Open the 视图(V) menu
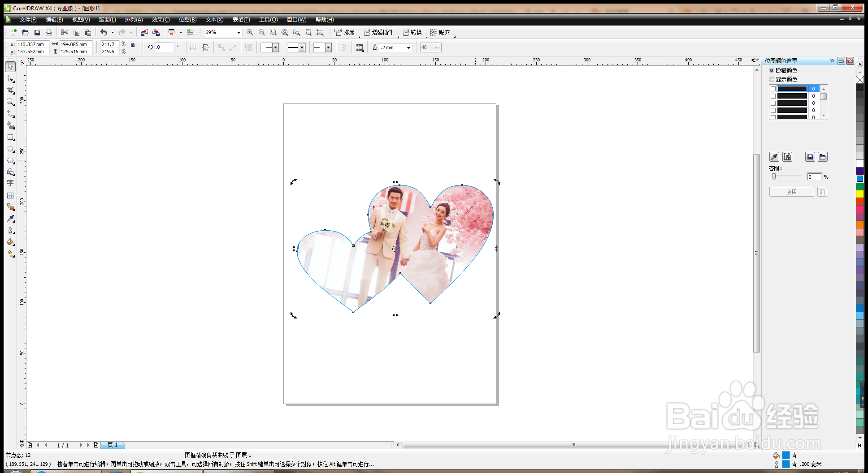Viewport: 868px width, 473px height. click(81, 20)
